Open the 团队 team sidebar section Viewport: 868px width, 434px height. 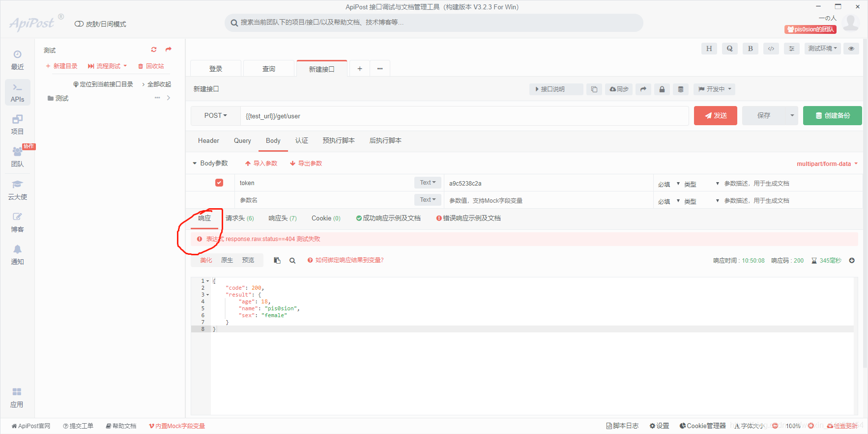pyautogui.click(x=17, y=157)
